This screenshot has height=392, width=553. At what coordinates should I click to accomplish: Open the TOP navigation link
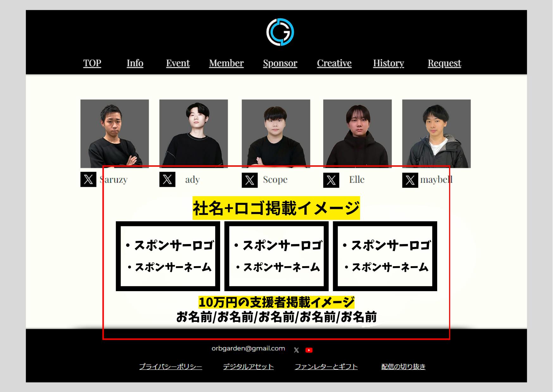(x=92, y=63)
